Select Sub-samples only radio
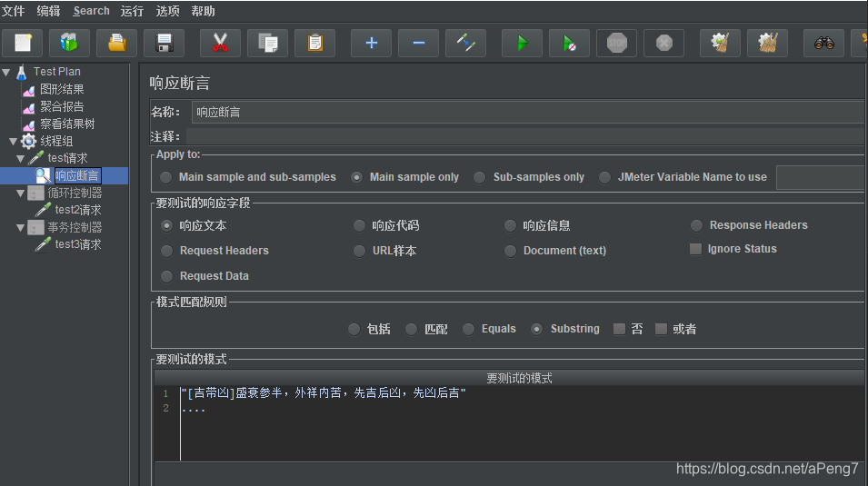 point(479,177)
